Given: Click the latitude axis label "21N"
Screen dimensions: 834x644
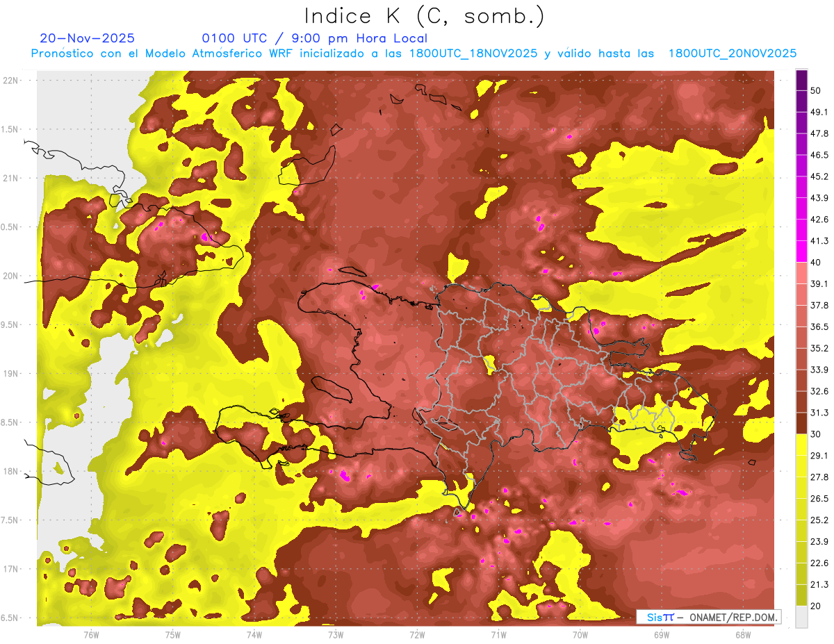Looking at the screenshot, I should click(x=10, y=179).
